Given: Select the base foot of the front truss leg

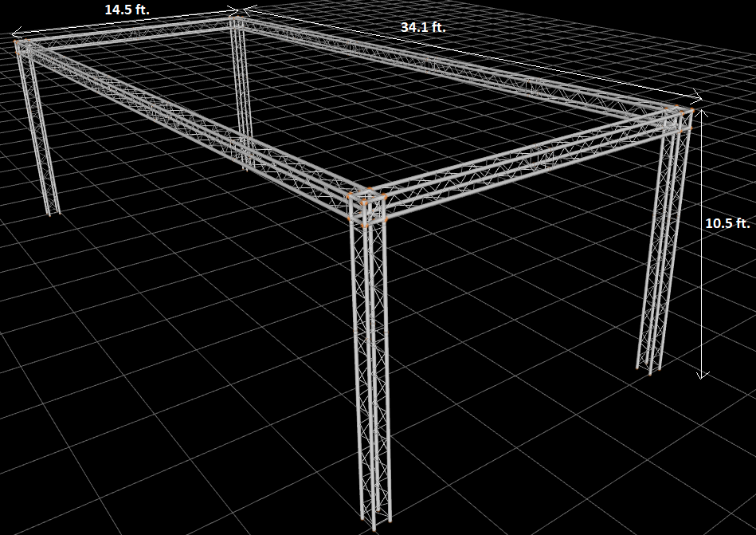Looking at the screenshot, I should coord(375,523).
